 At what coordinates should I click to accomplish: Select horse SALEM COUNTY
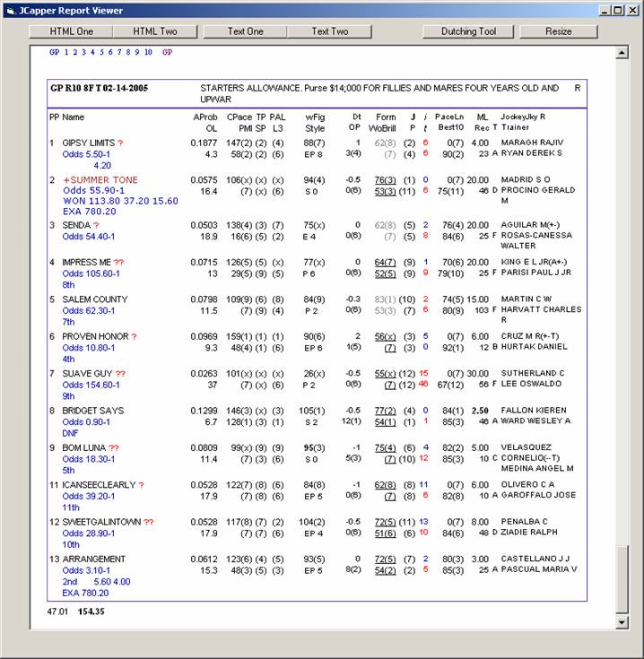(x=94, y=299)
